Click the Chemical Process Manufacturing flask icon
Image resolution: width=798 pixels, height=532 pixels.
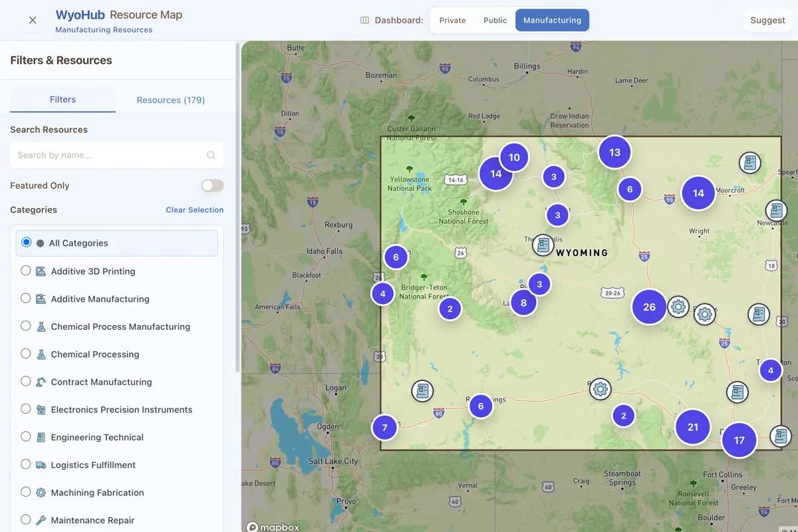(40, 327)
